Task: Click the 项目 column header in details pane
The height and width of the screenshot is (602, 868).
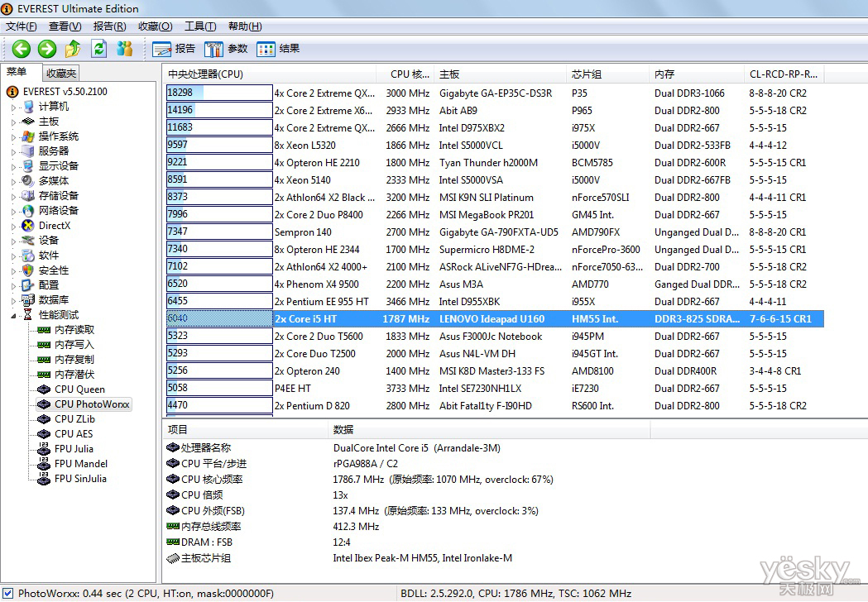Action: [246, 430]
